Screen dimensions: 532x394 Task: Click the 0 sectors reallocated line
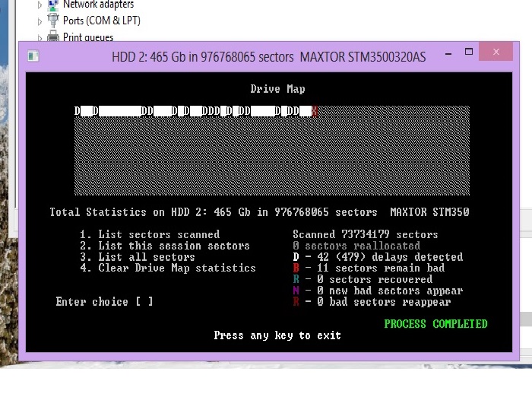pos(356,246)
